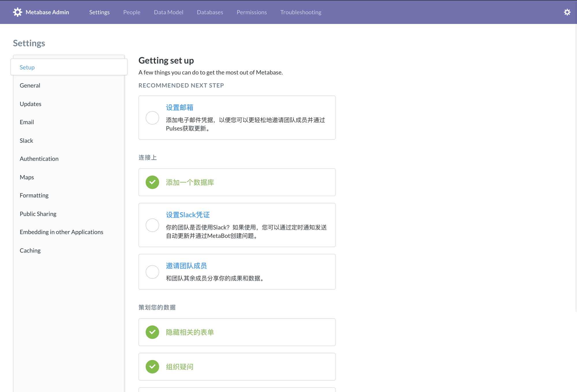The image size is (577, 392).
Task: Select Authentication in the settings sidebar
Action: coord(39,159)
